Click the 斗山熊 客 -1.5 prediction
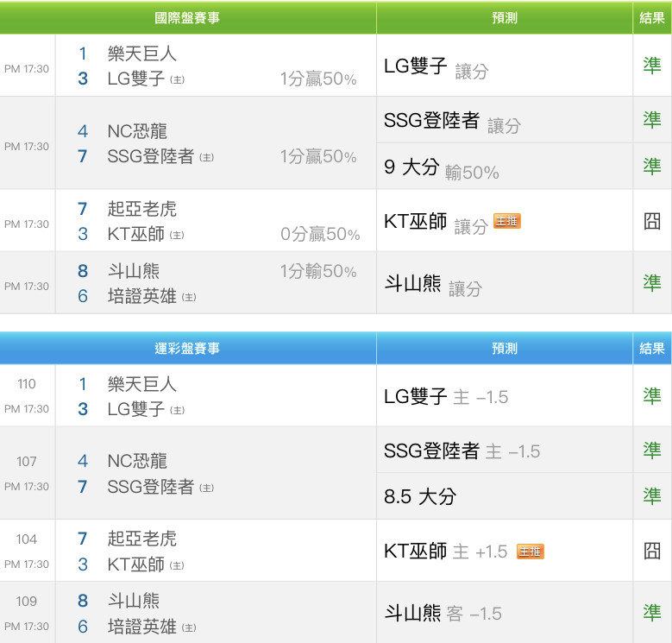Image resolution: width=672 pixels, height=643 pixels. coord(443,614)
